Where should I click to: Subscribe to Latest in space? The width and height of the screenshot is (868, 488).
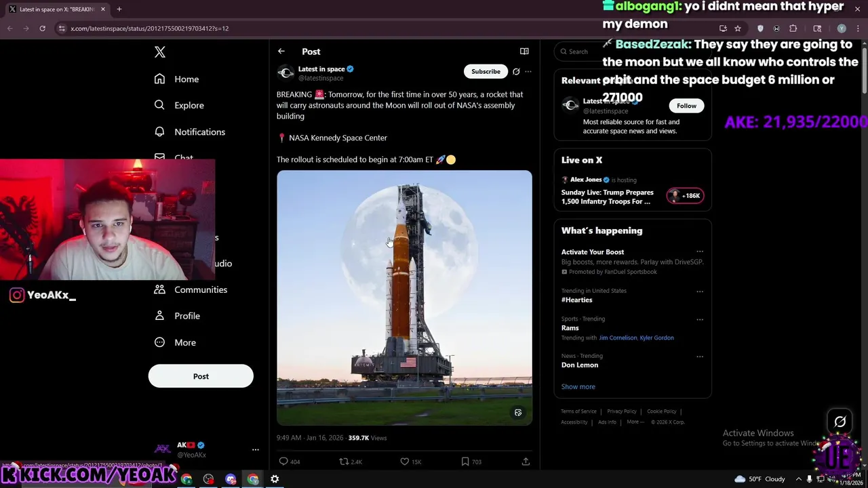pos(486,71)
